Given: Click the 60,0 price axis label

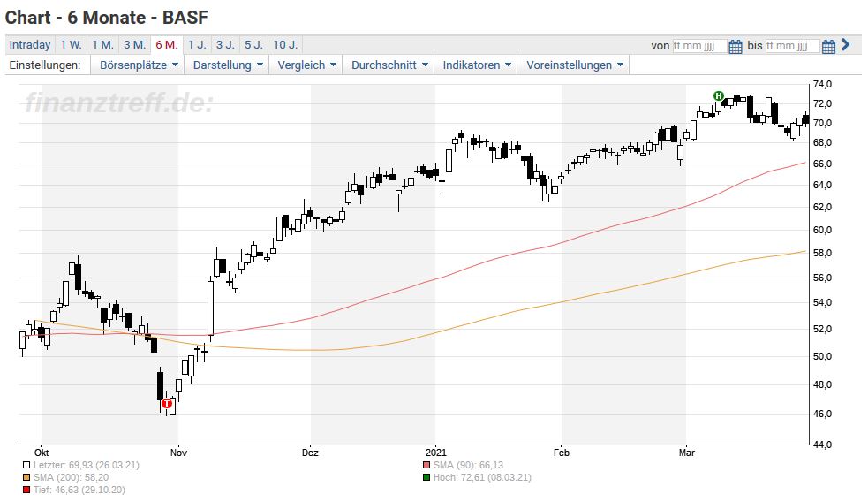Looking at the screenshot, I should 822,230.
